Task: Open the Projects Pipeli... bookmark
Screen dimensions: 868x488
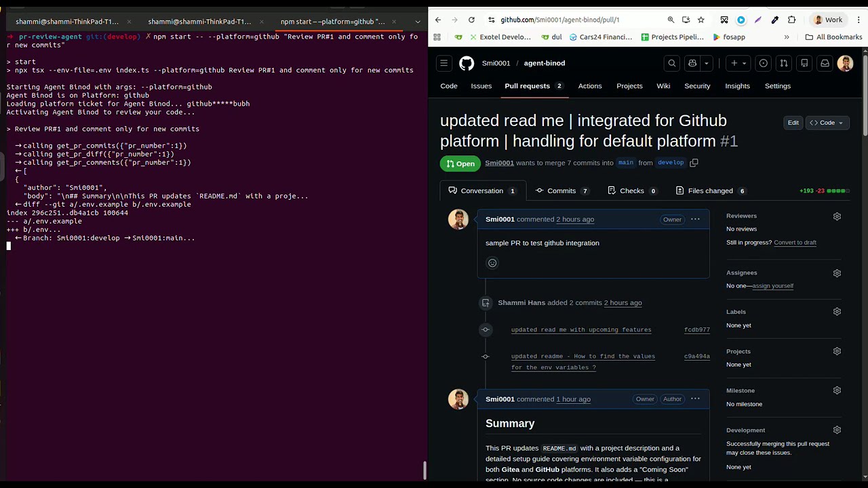Action: pos(672,37)
